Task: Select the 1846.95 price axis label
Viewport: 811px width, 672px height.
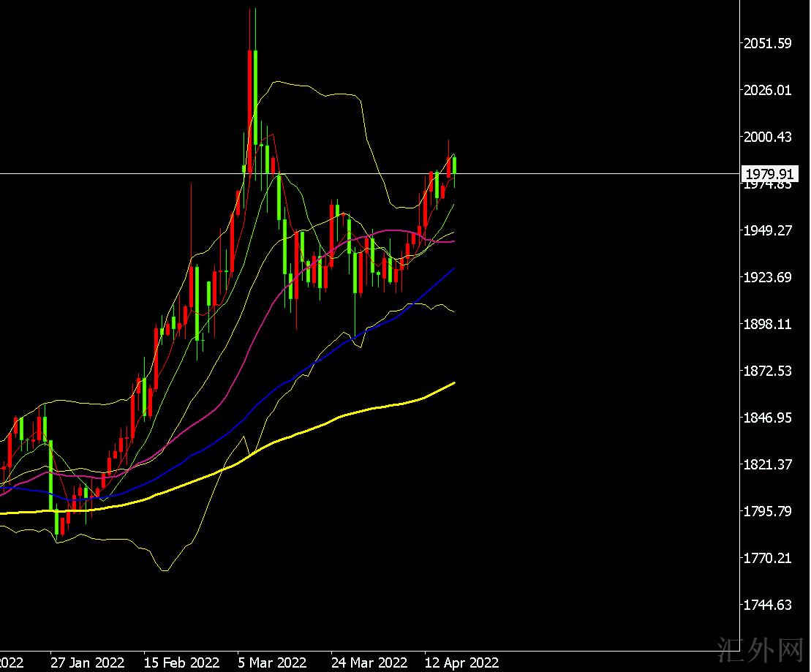Action: coord(767,418)
